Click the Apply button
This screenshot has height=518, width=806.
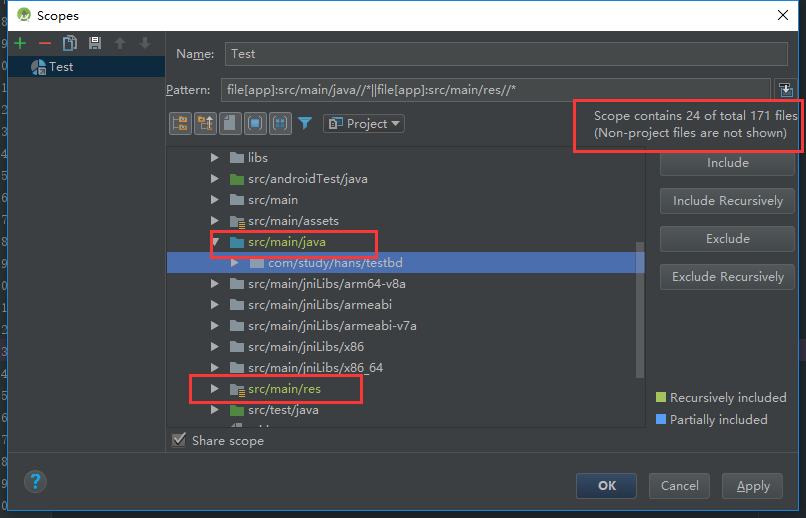pyautogui.click(x=753, y=486)
